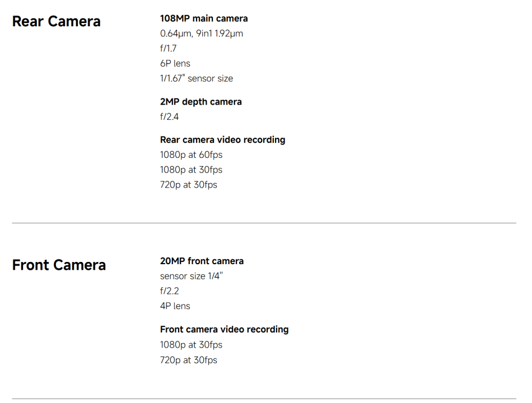Select the 1080p at 60fps line
This screenshot has height=403, width=532.
tap(191, 155)
